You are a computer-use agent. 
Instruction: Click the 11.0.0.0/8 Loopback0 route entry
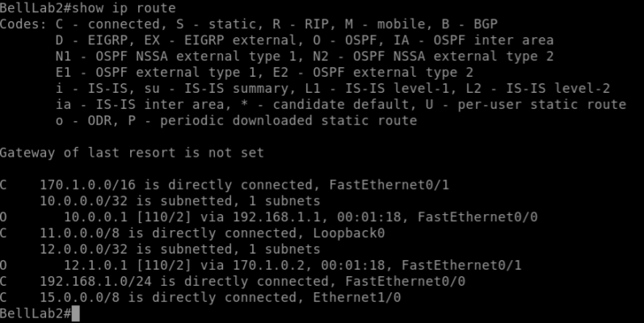click(x=192, y=233)
